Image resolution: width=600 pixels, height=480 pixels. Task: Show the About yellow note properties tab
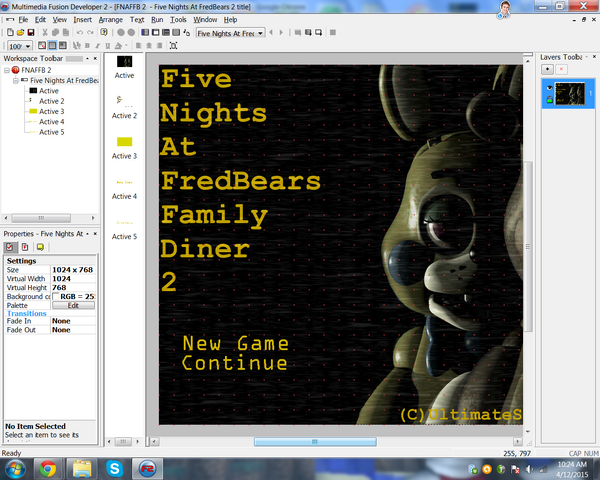[x=40, y=247]
